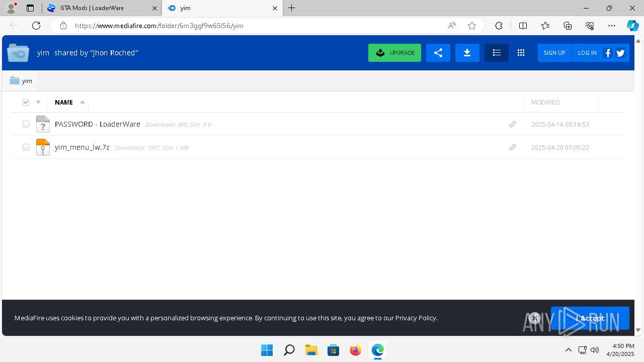644x362 pixels.
Task: Click the archive icon for yim_menu_lw.7z
Action: point(43,147)
